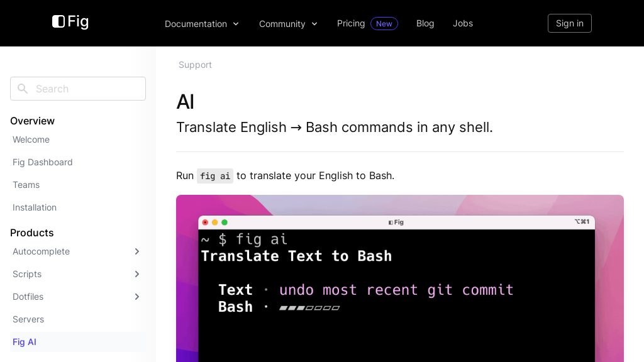Open the Fig Dashboard docs page
Viewport: 644px width, 362px height.
(x=42, y=162)
